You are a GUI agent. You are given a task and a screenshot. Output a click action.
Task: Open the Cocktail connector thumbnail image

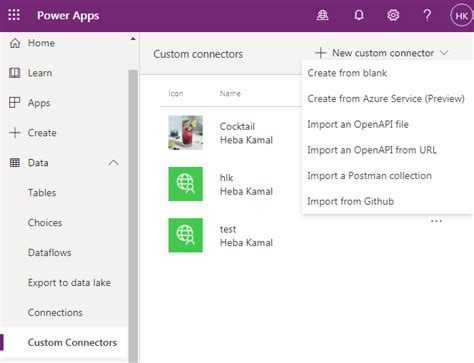(x=185, y=133)
